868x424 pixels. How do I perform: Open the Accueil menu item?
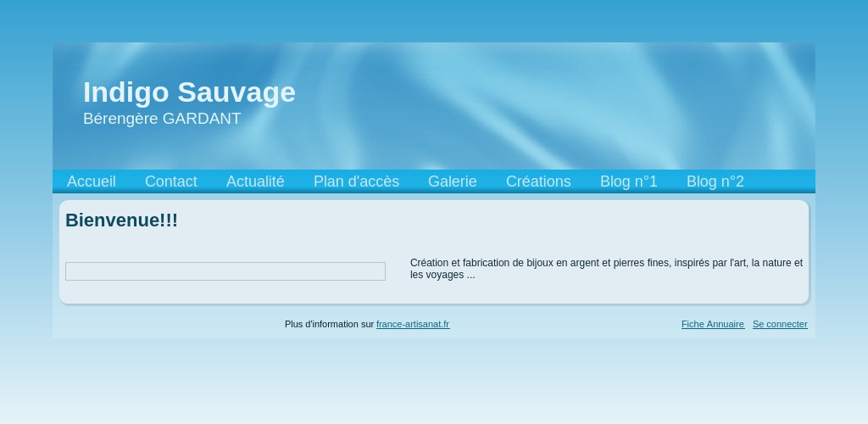tap(92, 181)
